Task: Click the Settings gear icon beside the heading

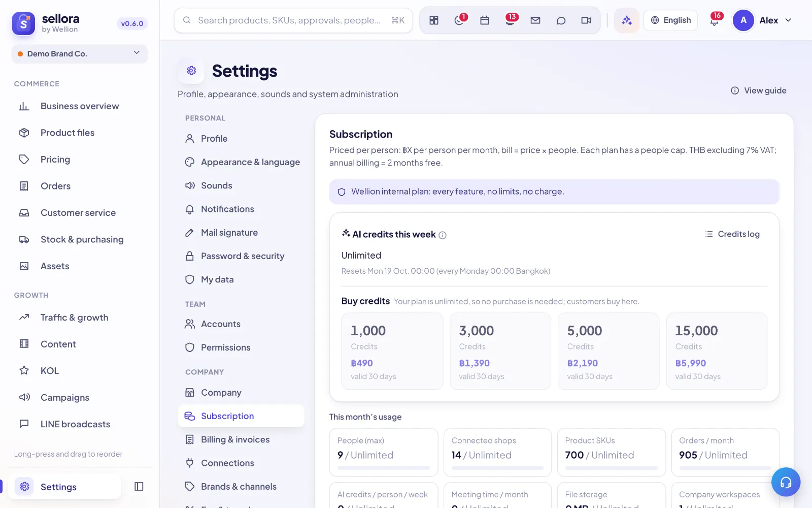Action: [191, 71]
